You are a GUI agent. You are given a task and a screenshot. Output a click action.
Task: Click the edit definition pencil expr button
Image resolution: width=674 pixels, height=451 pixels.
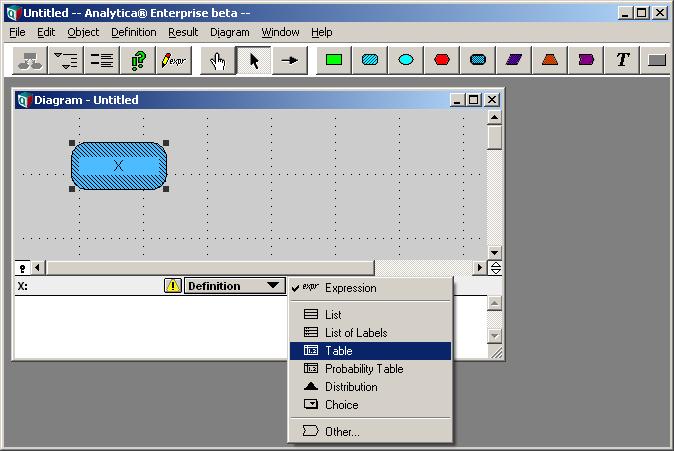[174, 61]
